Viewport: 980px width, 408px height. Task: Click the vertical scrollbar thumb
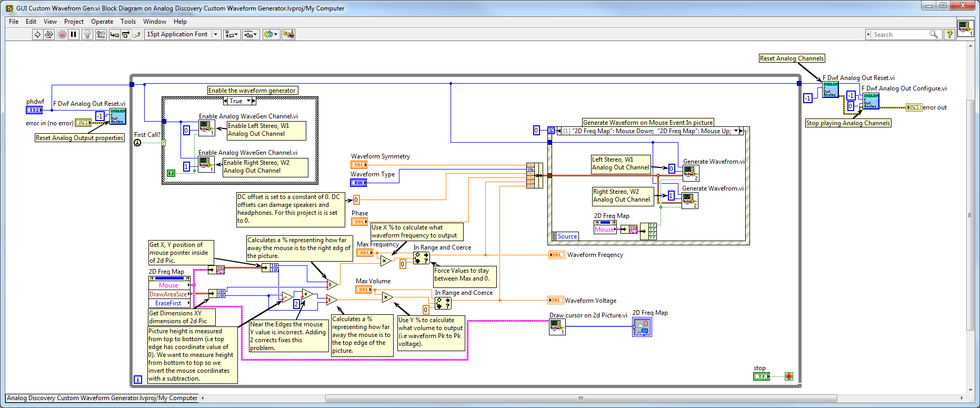970,215
